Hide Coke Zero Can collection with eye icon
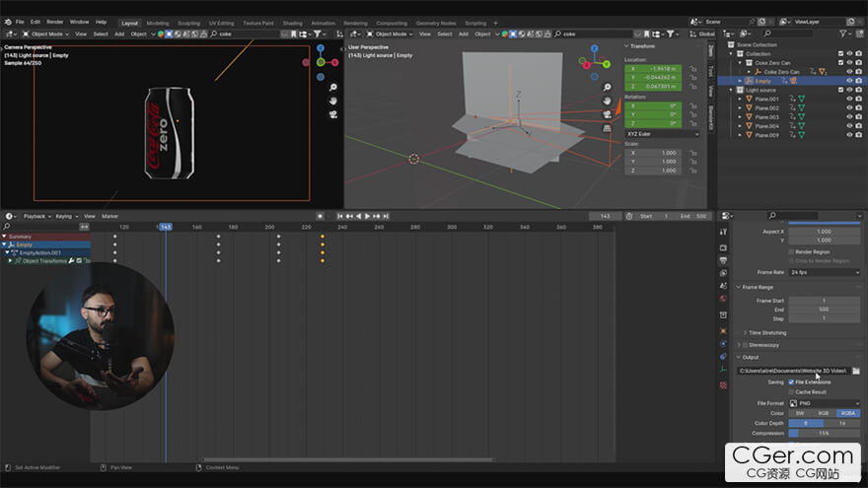 click(849, 62)
